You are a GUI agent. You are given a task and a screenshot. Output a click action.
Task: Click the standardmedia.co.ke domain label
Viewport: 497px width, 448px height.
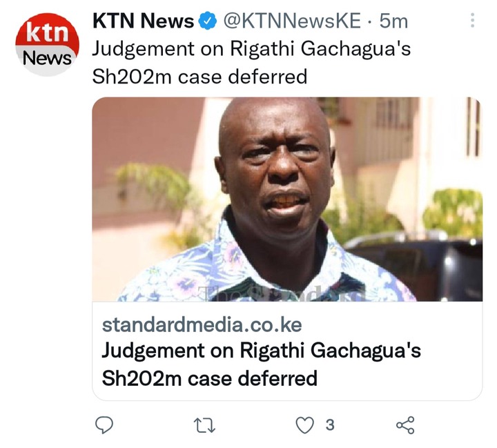click(x=202, y=324)
